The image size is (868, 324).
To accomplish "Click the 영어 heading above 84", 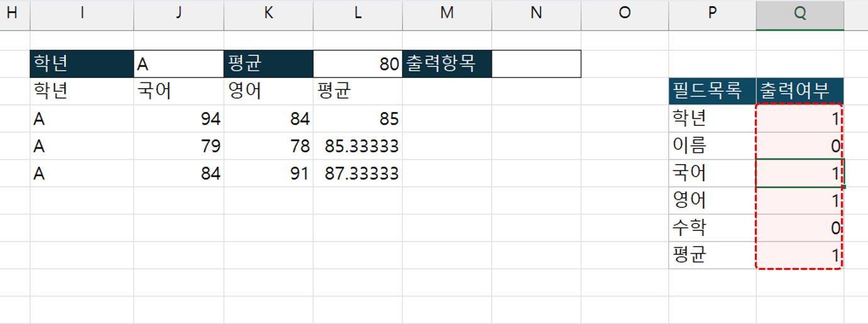I will [x=268, y=91].
